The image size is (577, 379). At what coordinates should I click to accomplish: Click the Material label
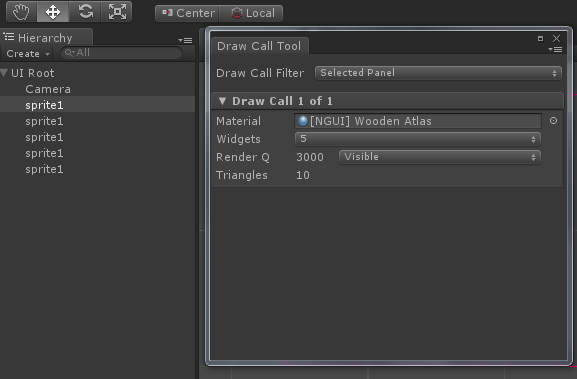click(238, 121)
